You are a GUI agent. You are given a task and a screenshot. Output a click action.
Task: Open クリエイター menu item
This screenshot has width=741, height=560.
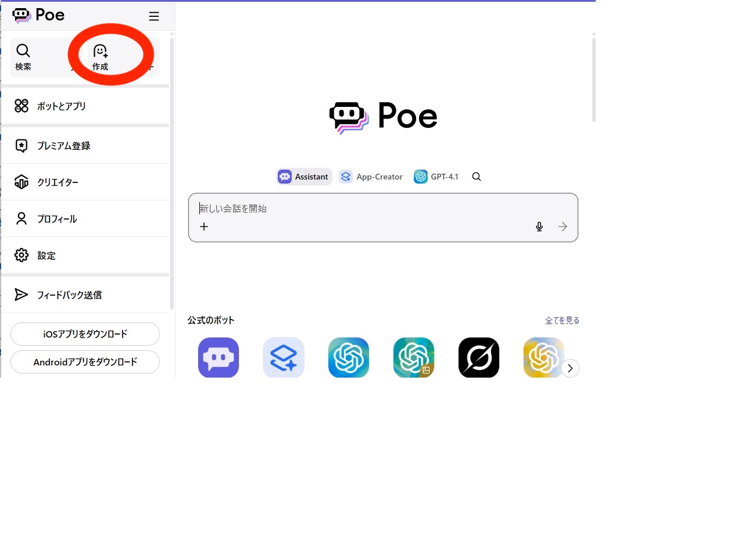coord(85,182)
